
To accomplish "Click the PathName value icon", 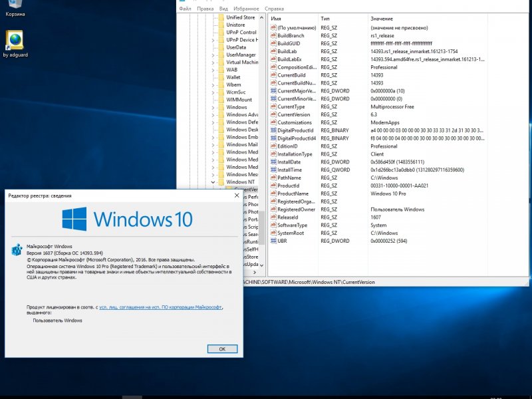I will [x=273, y=178].
